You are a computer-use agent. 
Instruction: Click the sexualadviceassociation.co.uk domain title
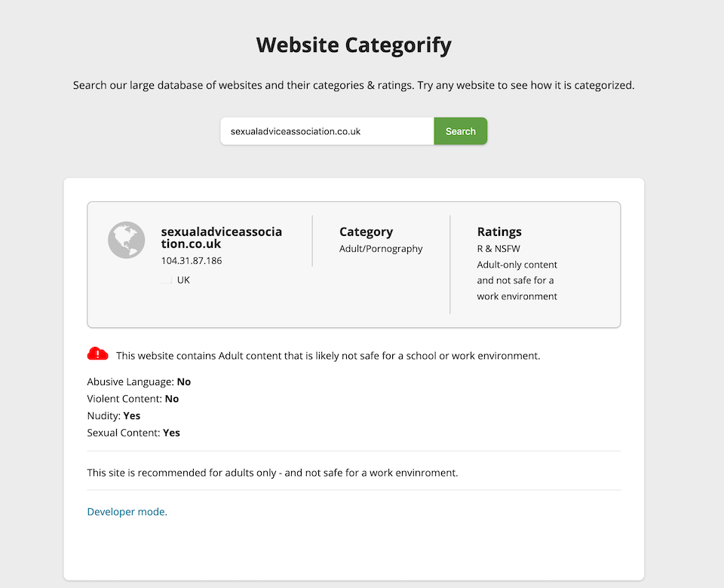[221, 237]
